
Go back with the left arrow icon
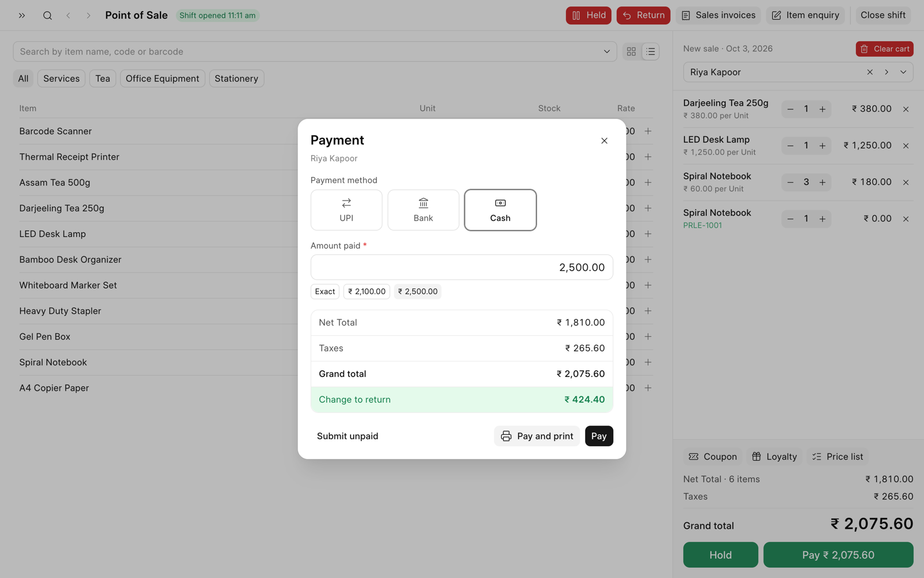(x=68, y=16)
